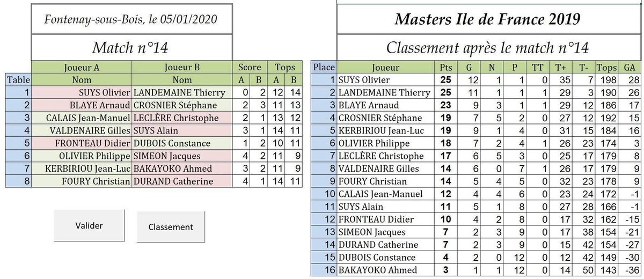Click the T+ column header
This screenshot has width=644, height=279.
[561, 68]
